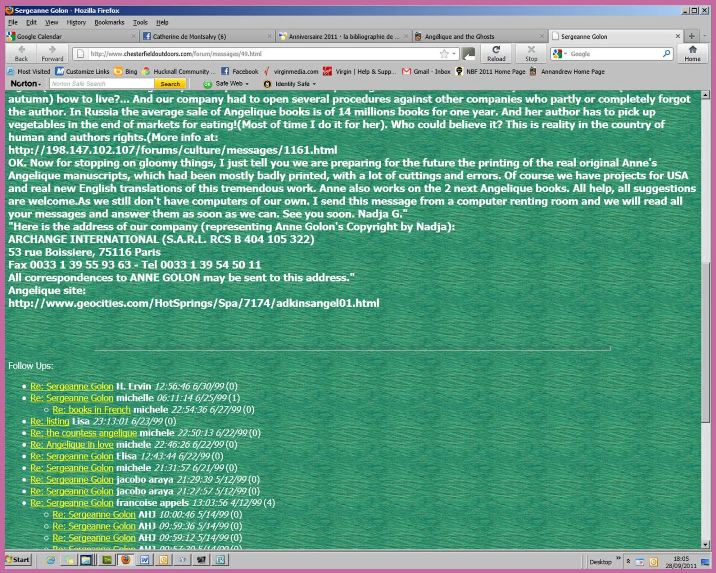Screen dimensions: 716x573
Task: Focus the Norton Safe Search field
Action: tap(101, 84)
